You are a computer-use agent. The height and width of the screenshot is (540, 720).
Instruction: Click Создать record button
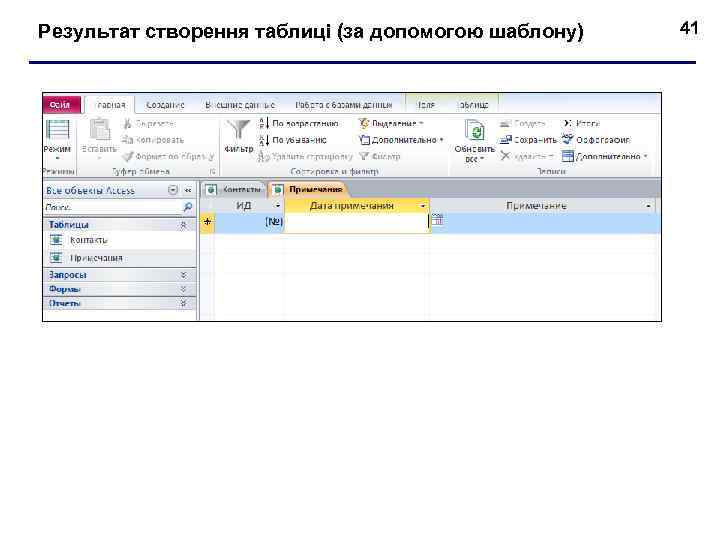pos(523,124)
